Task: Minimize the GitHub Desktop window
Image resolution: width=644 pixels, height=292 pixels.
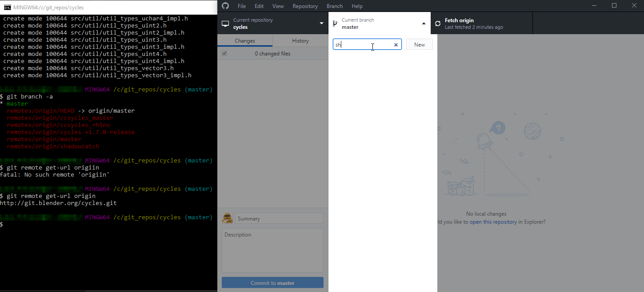Action: coord(594,6)
